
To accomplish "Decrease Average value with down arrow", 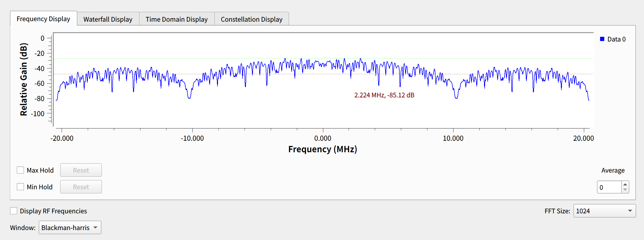I will pyautogui.click(x=625, y=190).
